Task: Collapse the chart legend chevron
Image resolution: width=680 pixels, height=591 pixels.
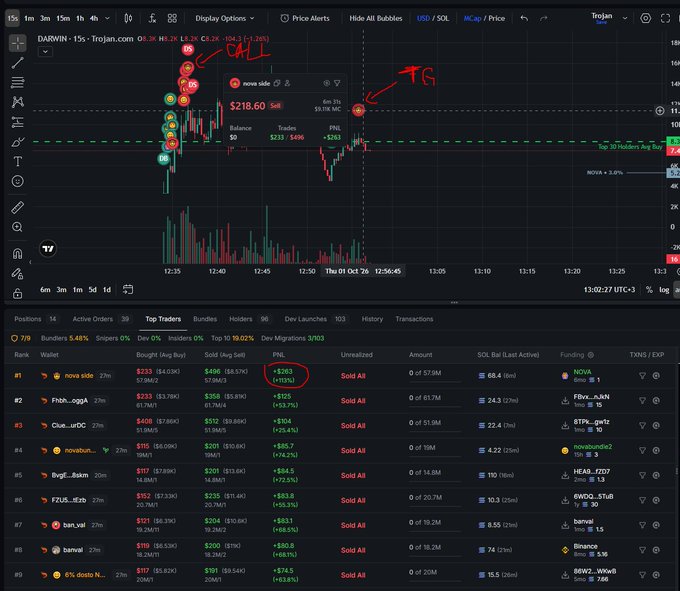Action: (x=45, y=52)
